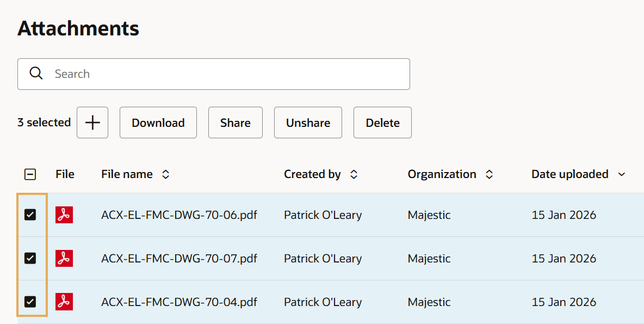
Task: Click PDF icon for ACX-EL-FMC-DWG-70-06.pdf
Action: [64, 215]
